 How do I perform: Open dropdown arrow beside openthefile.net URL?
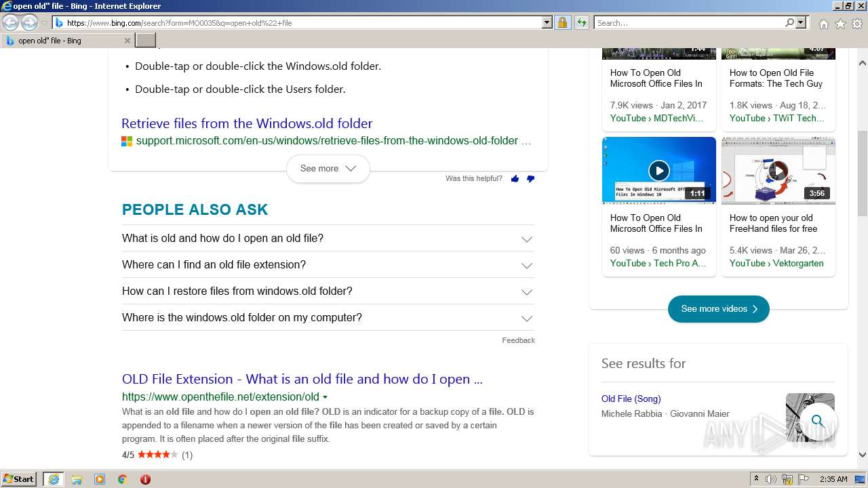coord(325,397)
